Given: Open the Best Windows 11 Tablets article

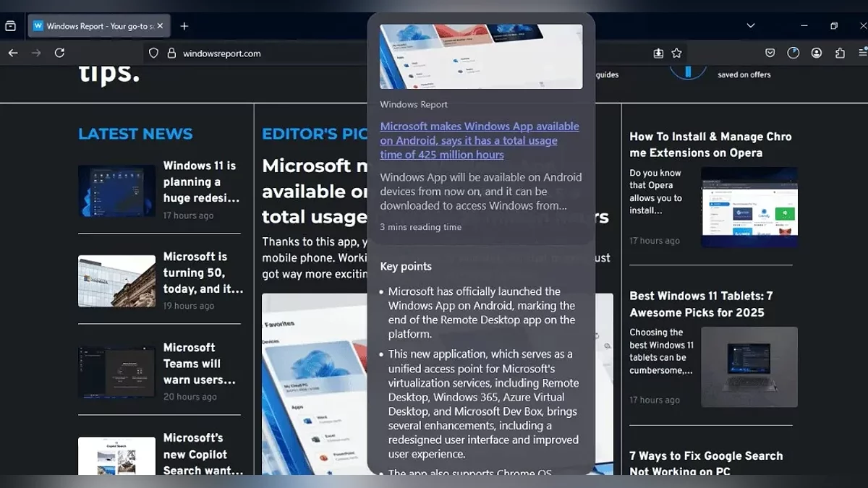Looking at the screenshot, I should (x=701, y=304).
